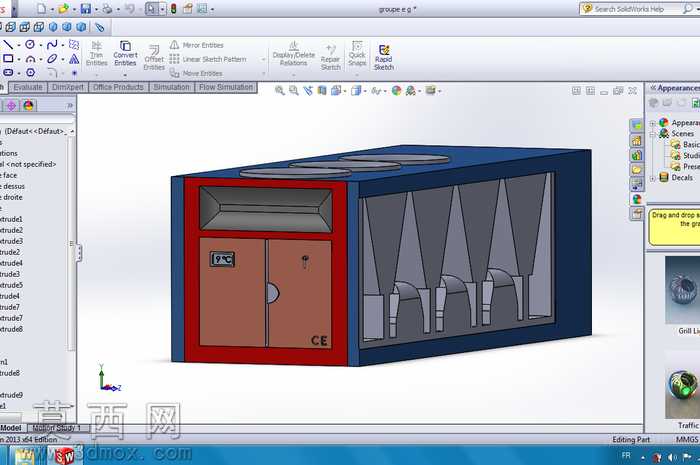Click Repair Sketch

330,57
